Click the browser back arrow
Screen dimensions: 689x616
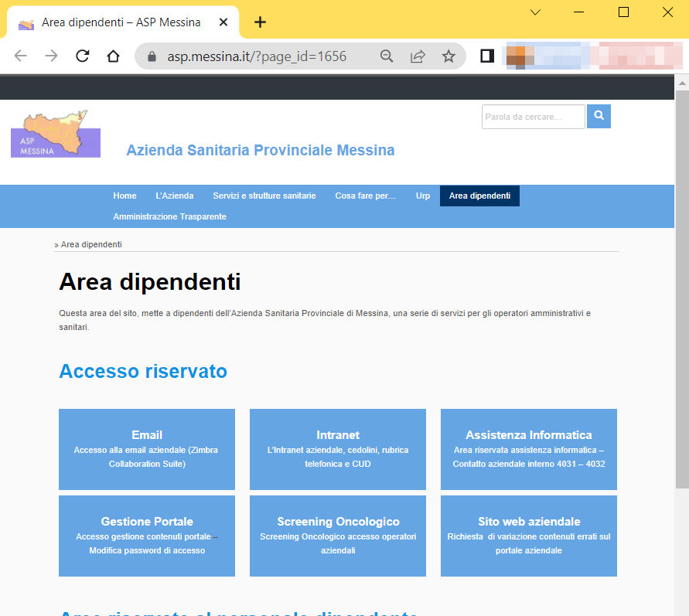tap(21, 56)
